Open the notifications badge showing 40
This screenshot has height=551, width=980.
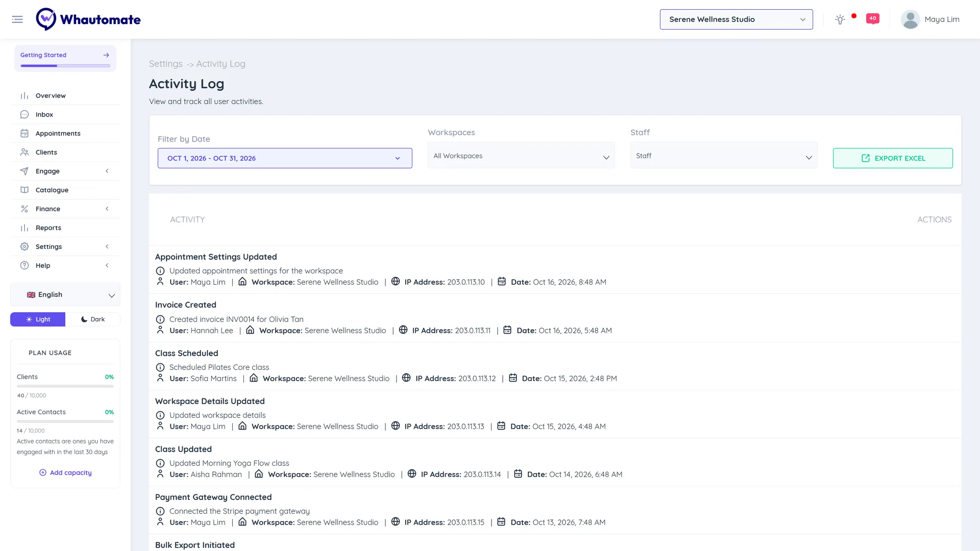click(x=873, y=19)
